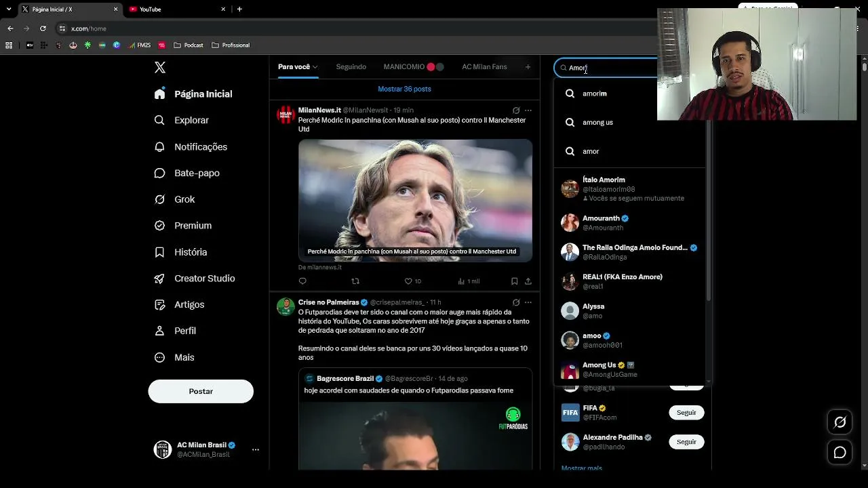
Task: Open the browser apps grid shortcut
Action: click(9, 45)
